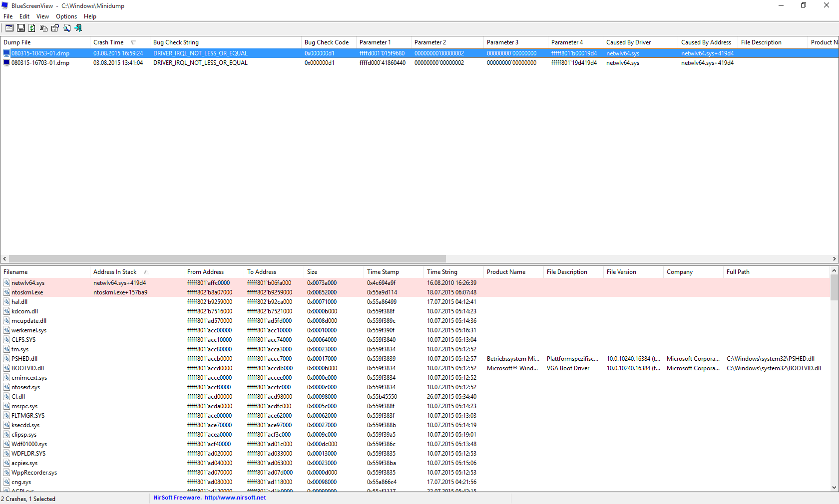Click file icon next to cng.sys

click(7, 482)
